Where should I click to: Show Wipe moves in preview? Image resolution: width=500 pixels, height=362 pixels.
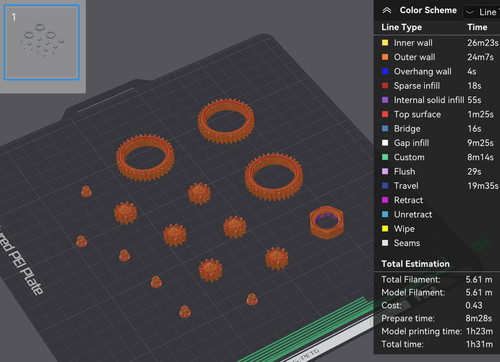point(404,229)
